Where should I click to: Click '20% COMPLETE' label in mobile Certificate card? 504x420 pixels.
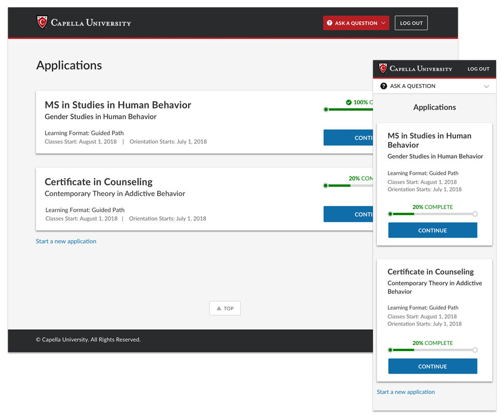[433, 343]
